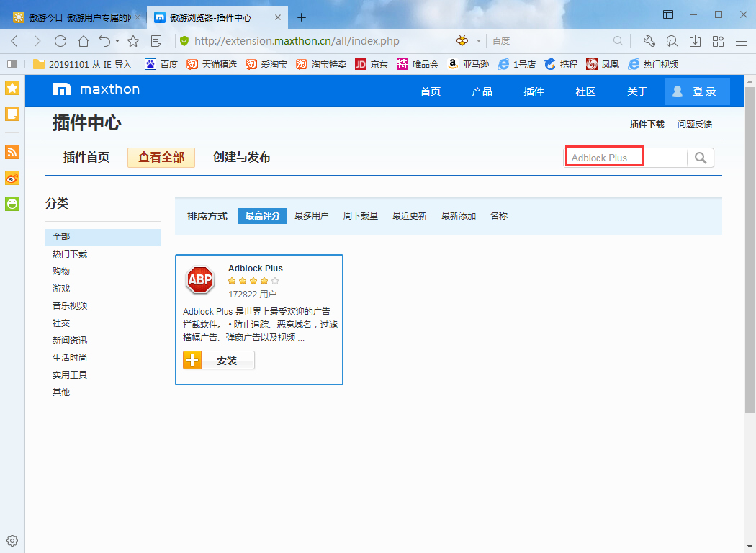756x553 pixels.
Task: Install the Adblock Plus plugin
Action: click(218, 360)
